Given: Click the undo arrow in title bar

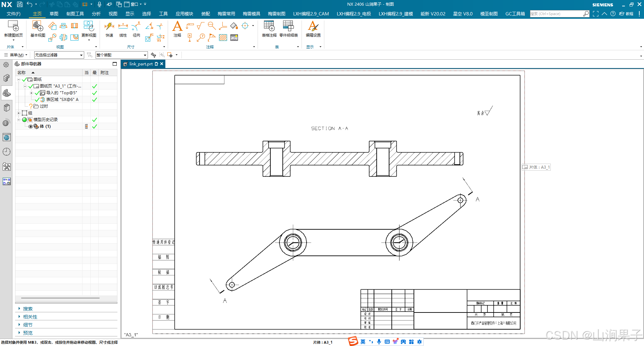Looking at the screenshot, I should pos(30,4).
